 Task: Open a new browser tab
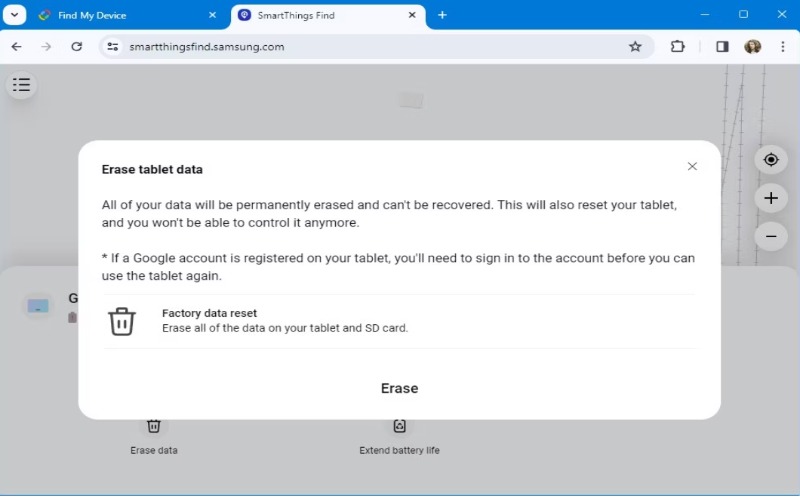(x=442, y=15)
